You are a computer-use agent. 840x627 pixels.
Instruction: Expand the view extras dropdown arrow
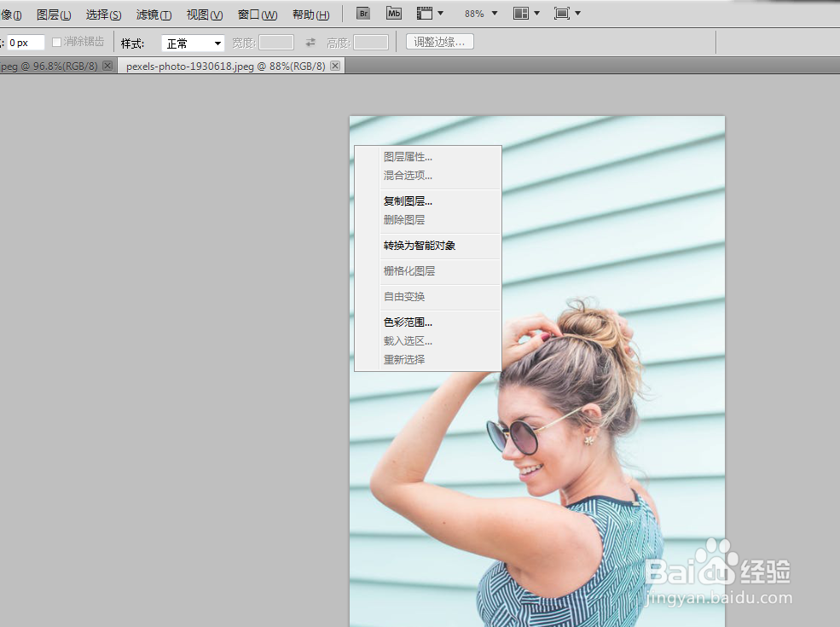point(440,14)
